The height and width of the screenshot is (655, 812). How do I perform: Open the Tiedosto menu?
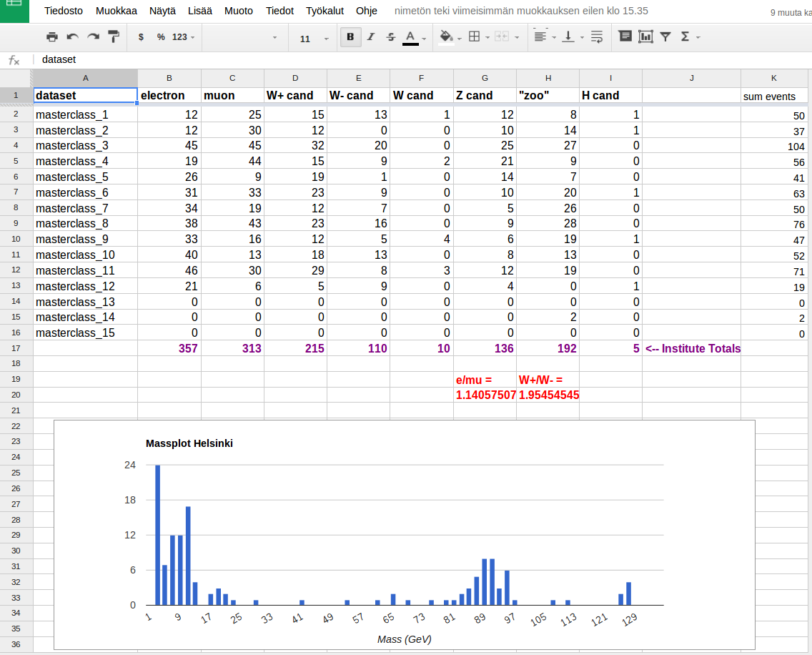click(63, 11)
